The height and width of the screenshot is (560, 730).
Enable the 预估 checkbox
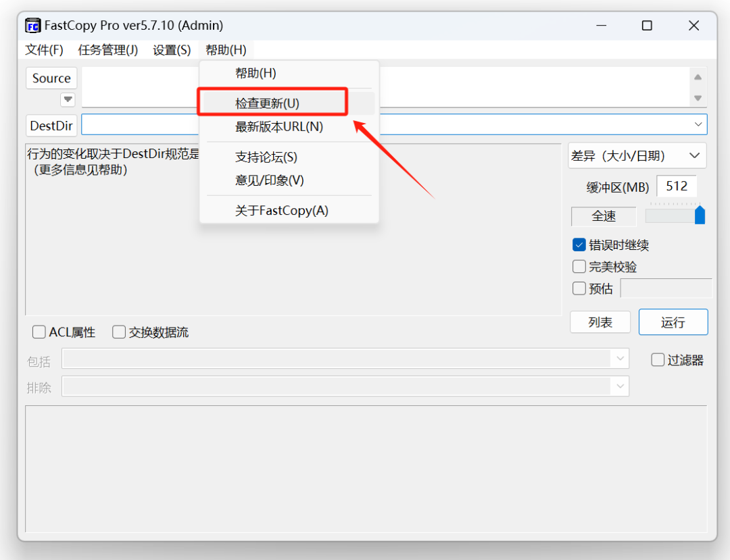pyautogui.click(x=579, y=288)
